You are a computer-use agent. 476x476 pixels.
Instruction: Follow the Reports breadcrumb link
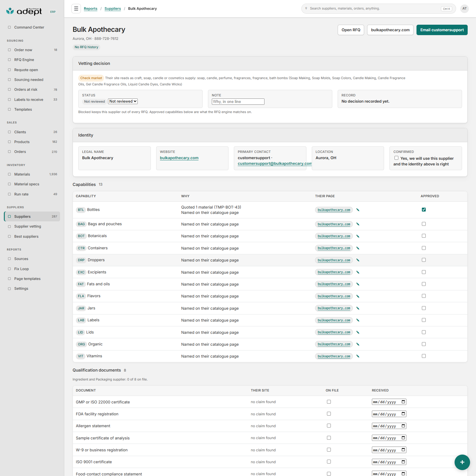tap(90, 9)
